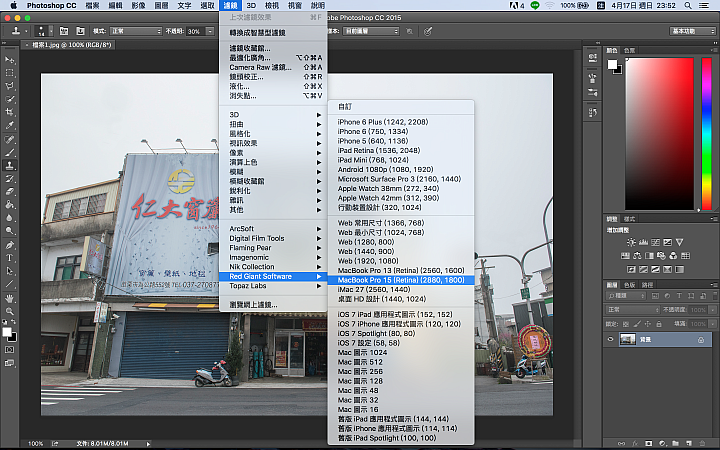
Task: Add layer style with fx icon
Action: coord(635,444)
